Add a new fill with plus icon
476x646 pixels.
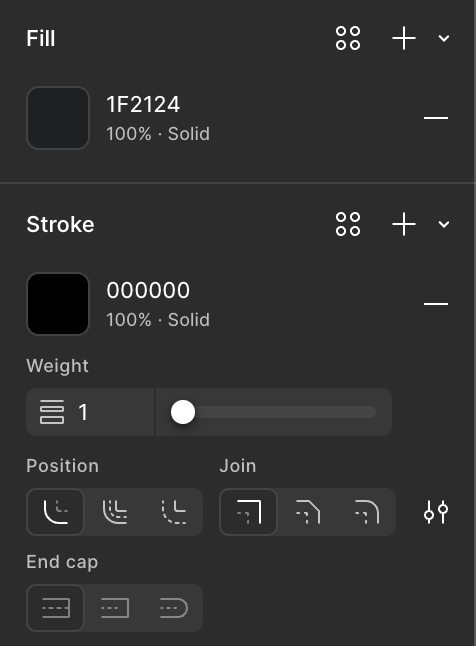(403, 38)
